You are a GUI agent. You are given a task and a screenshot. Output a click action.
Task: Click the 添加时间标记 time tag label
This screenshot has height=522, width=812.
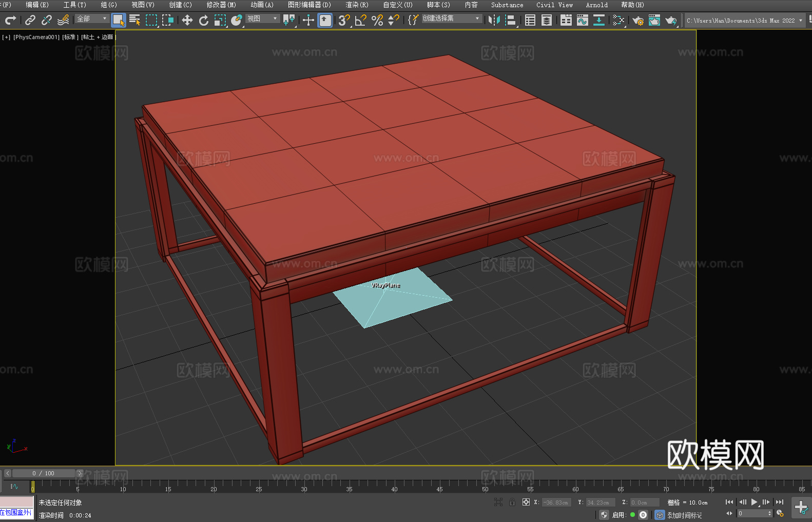tap(684, 515)
